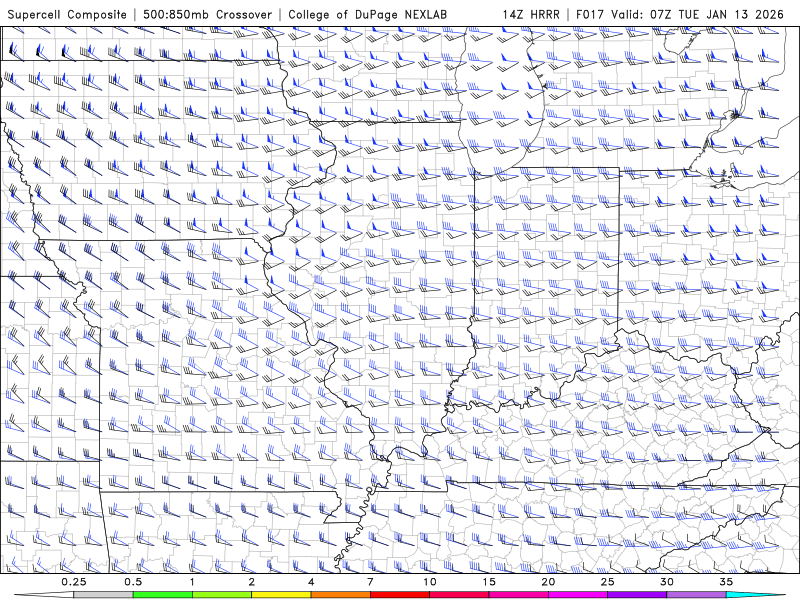
Task: Click the 0.25 legend value
Action: pos(74,582)
